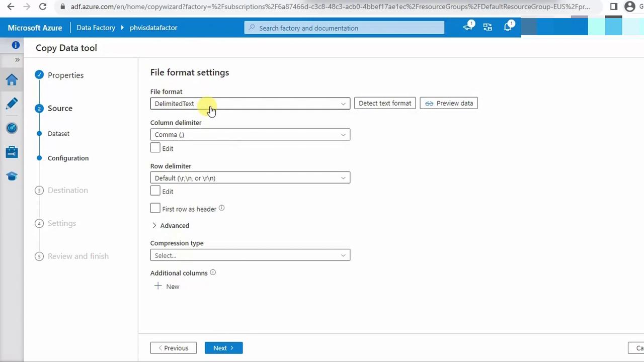The height and width of the screenshot is (362, 644).
Task: Click the browser reload icon
Action: (x=43, y=7)
